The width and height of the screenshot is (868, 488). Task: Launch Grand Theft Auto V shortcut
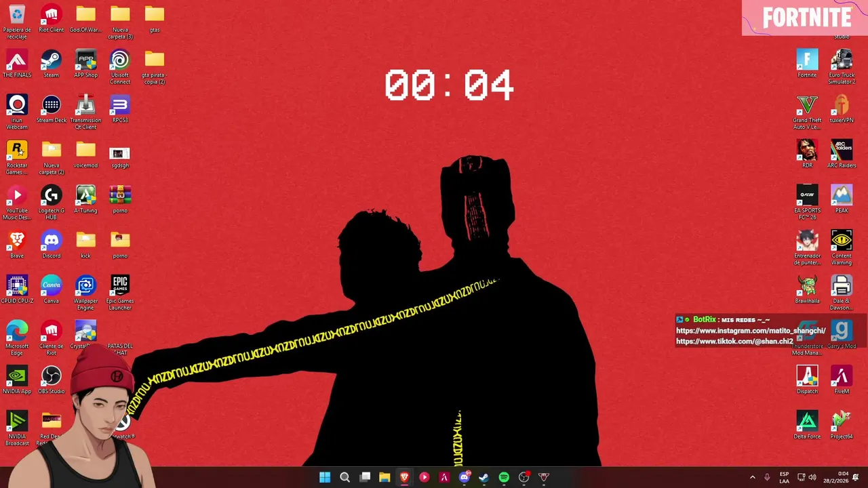[x=807, y=112]
